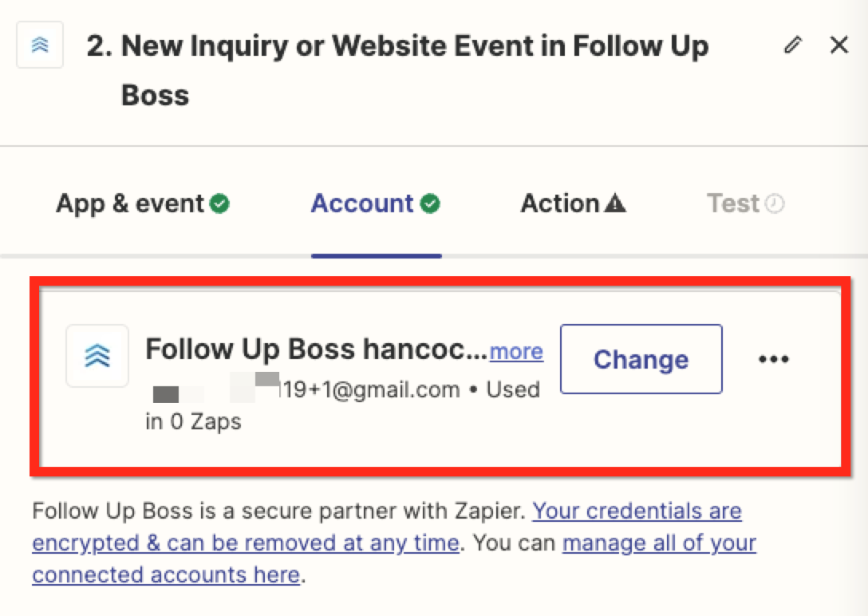Open the credentials are encrypted link
868x616 pixels.
pos(387,527)
